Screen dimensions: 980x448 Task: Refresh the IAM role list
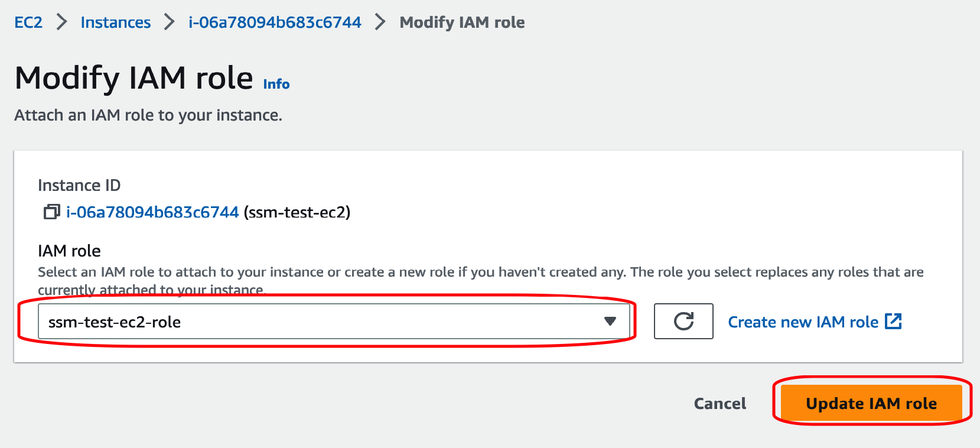tap(683, 322)
